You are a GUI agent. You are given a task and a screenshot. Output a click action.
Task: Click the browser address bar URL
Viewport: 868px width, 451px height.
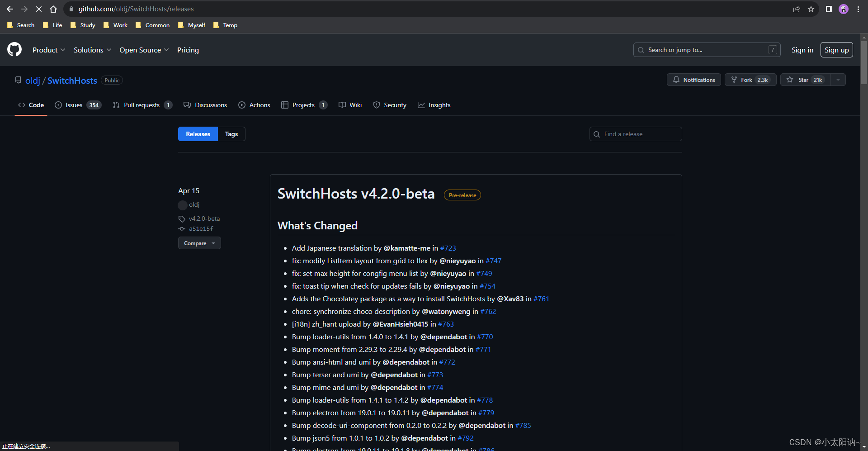(x=136, y=9)
